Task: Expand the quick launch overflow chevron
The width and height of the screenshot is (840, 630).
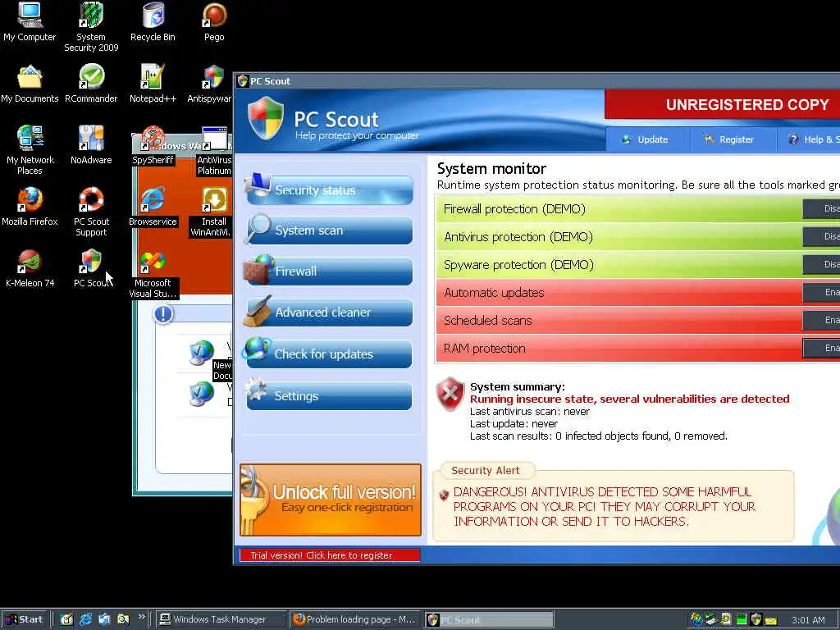Action: coord(141,617)
